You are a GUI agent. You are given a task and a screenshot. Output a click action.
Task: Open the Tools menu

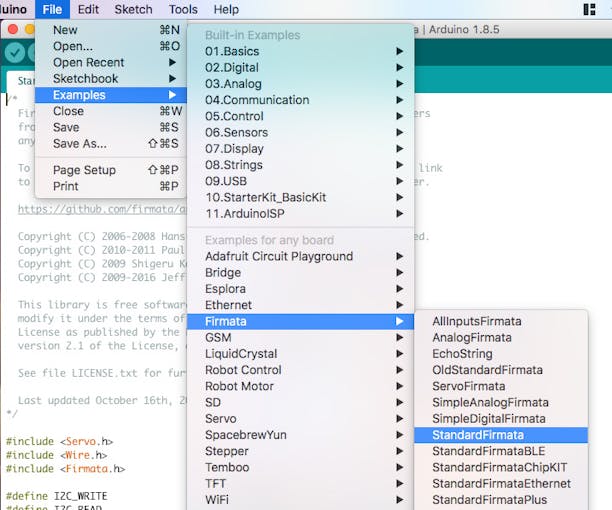183,9
